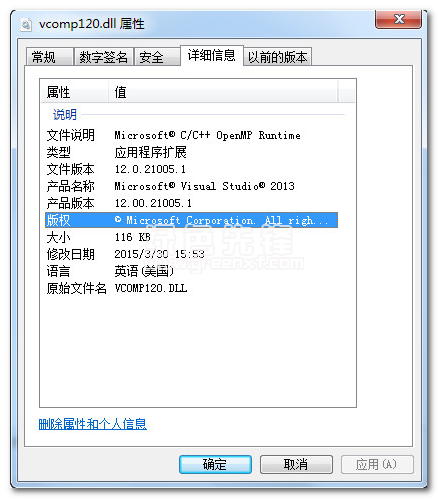This screenshot has width=438, height=499.
Task: Switch to the 详细信息 tab
Action: click(x=212, y=55)
